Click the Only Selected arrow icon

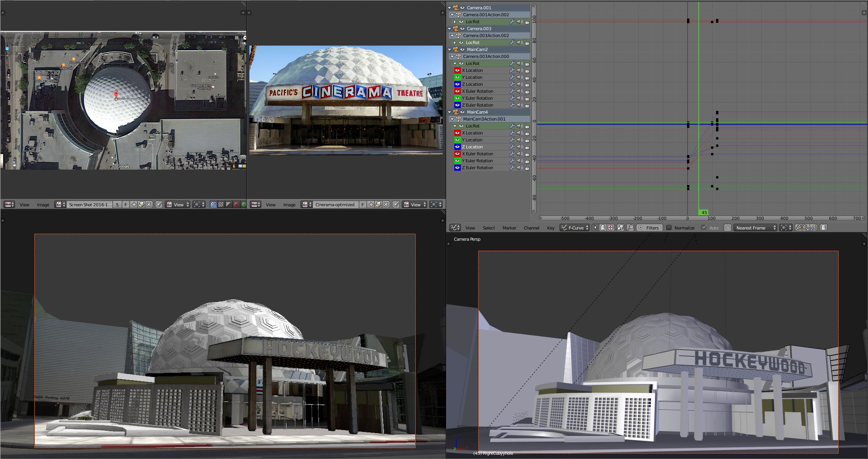tap(595, 228)
